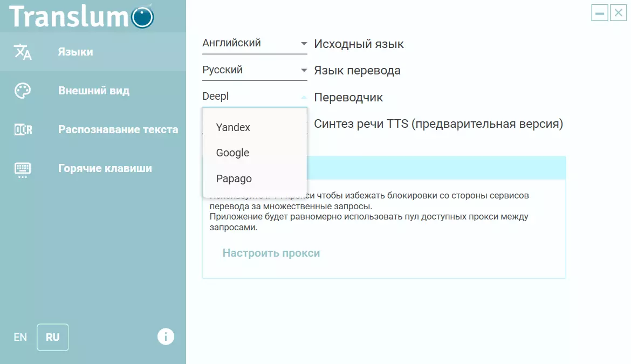Switch interface language to EN
Viewport: 631px width, 364px height.
(x=20, y=337)
